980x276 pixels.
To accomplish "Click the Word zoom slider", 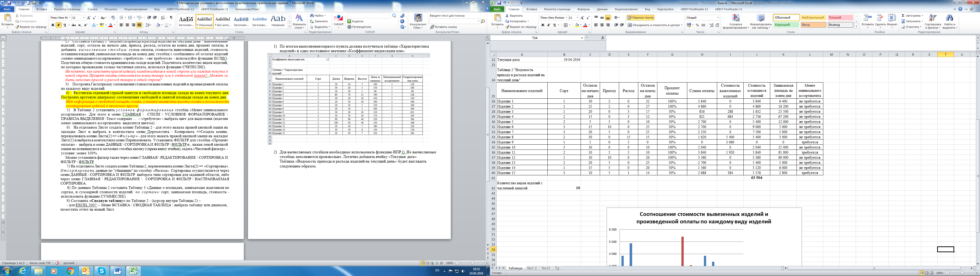I will pyautogui.click(x=472, y=263).
